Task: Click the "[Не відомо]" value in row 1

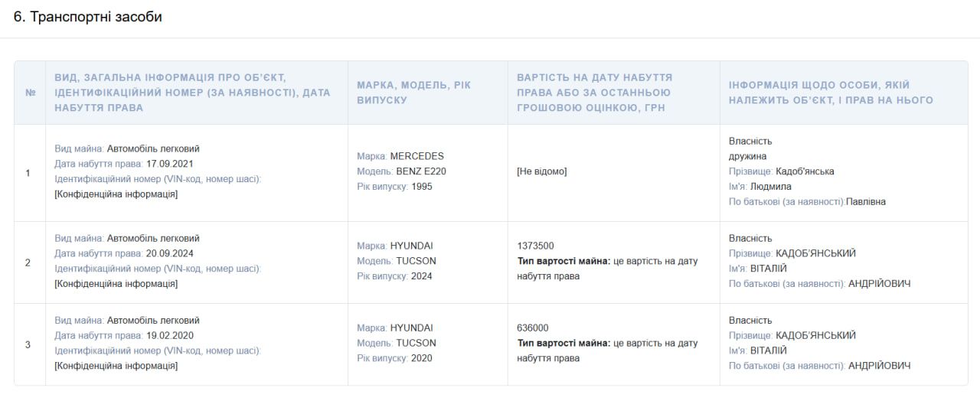Action: click(542, 171)
